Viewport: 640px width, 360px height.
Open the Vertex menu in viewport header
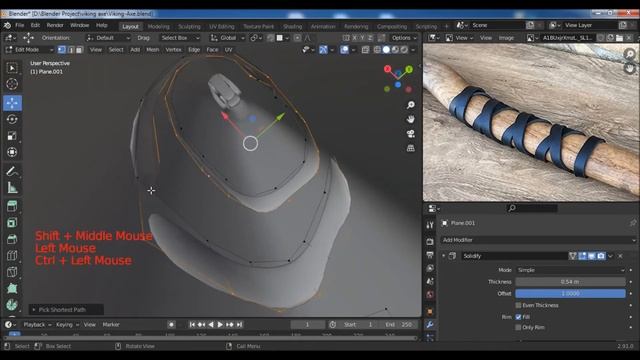[x=173, y=50]
